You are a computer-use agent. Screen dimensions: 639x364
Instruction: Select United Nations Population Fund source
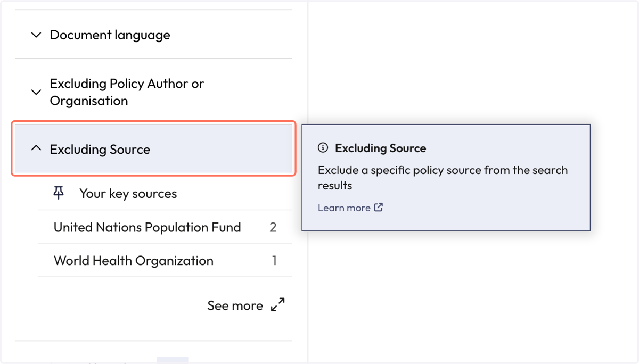165,227
